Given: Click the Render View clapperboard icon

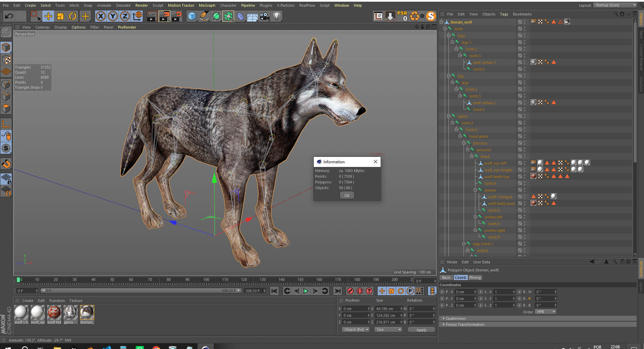Looking at the screenshot, I should pyautogui.click(x=152, y=16).
